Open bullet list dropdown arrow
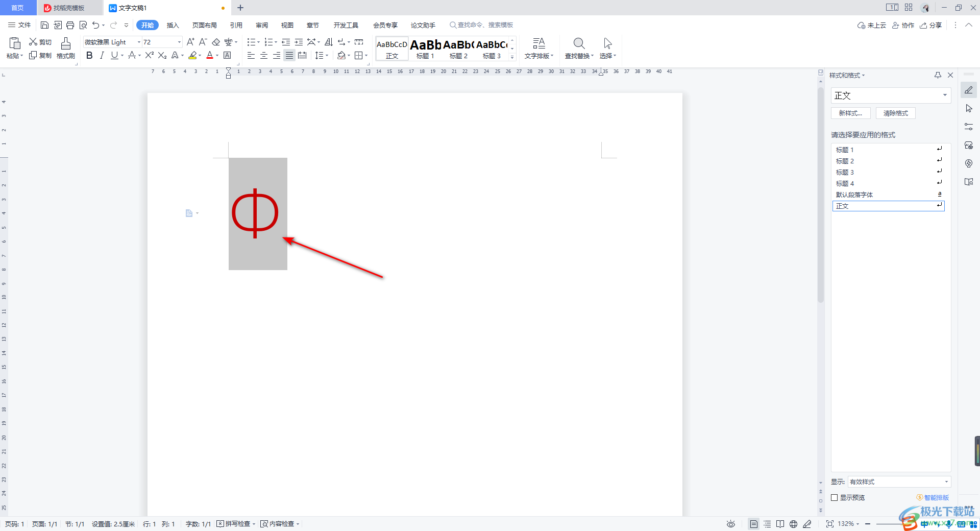 coord(258,42)
